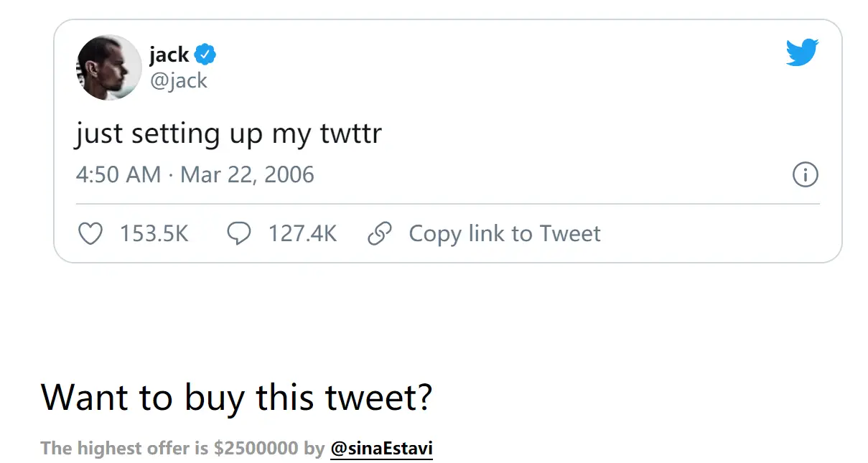This screenshot has width=868, height=463.
Task: Click the blue verified badge
Action: pos(206,54)
